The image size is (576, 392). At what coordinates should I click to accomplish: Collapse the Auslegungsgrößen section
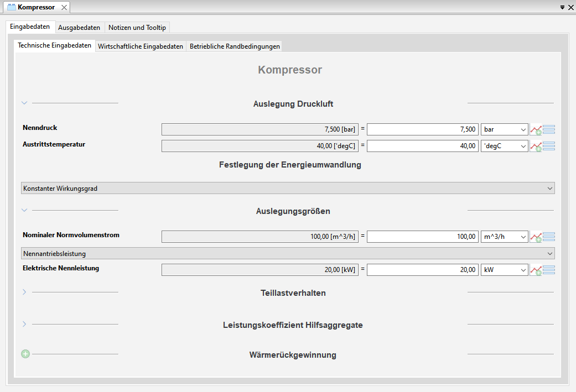(x=24, y=210)
